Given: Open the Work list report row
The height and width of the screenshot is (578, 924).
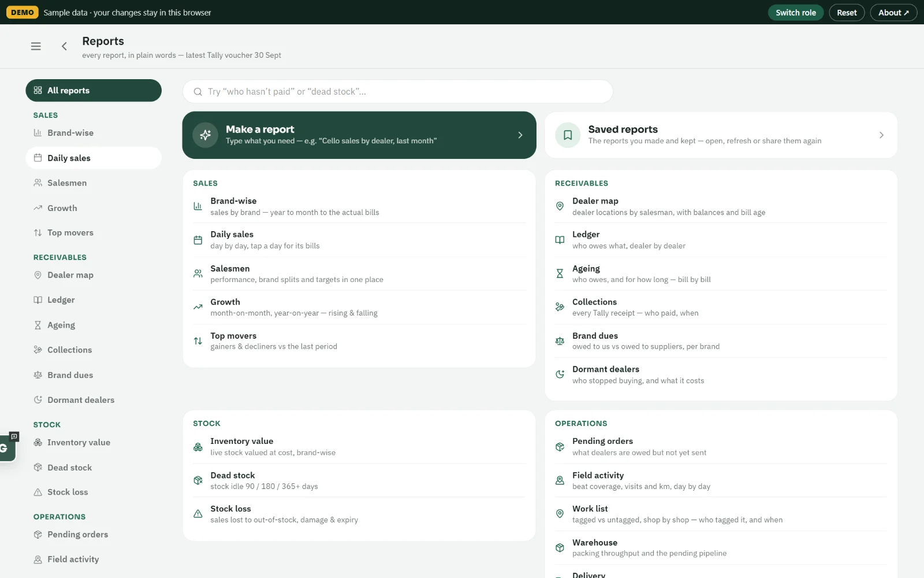Looking at the screenshot, I should (721, 514).
